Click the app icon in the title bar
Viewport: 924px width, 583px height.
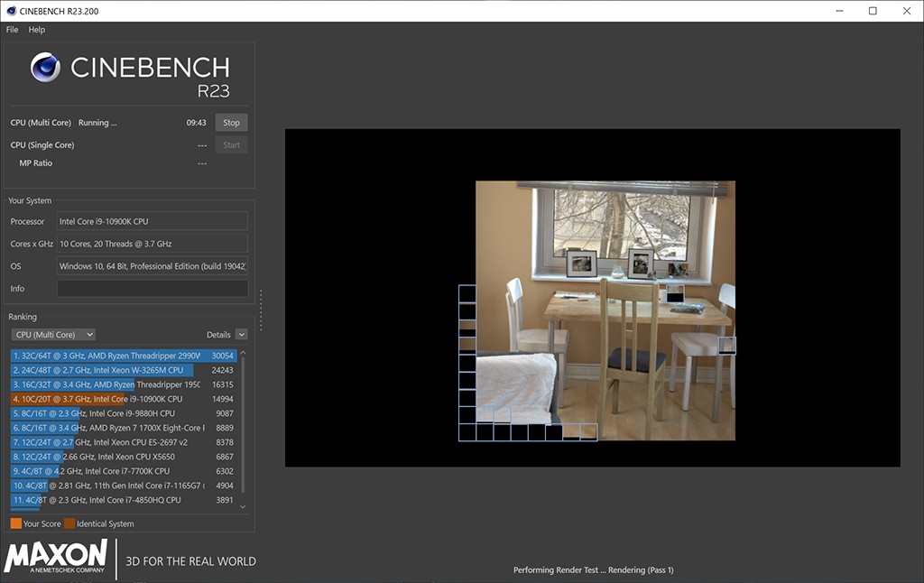11,11
